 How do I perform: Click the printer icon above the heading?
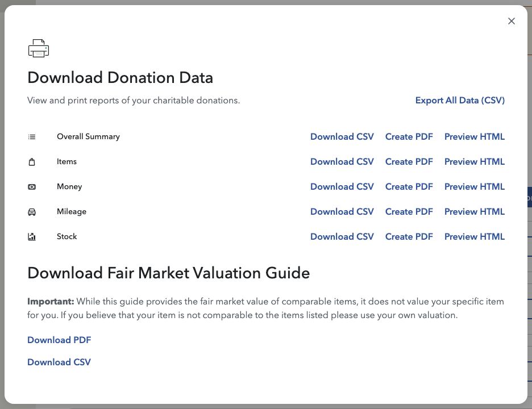pyautogui.click(x=39, y=48)
